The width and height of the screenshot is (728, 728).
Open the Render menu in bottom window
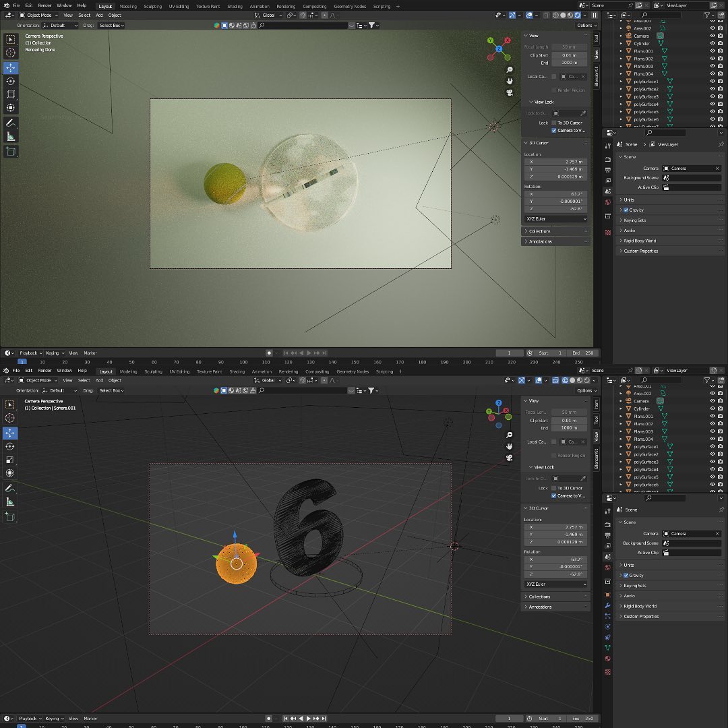44,371
